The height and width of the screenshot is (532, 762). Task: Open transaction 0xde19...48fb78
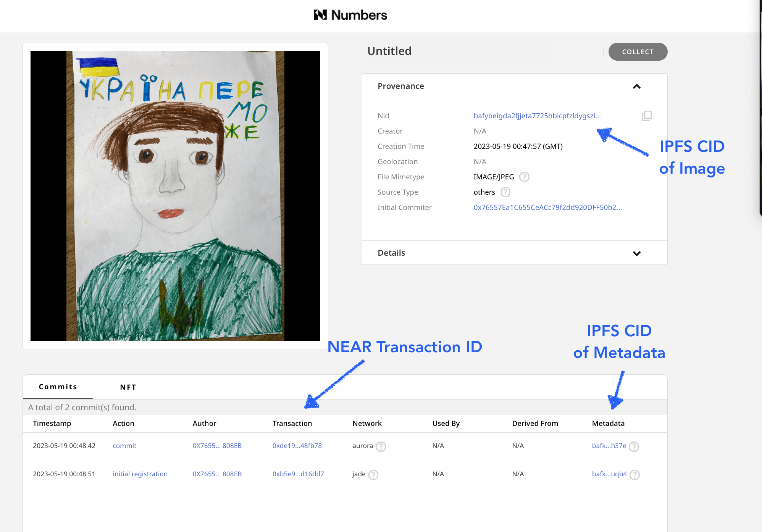pyautogui.click(x=297, y=446)
